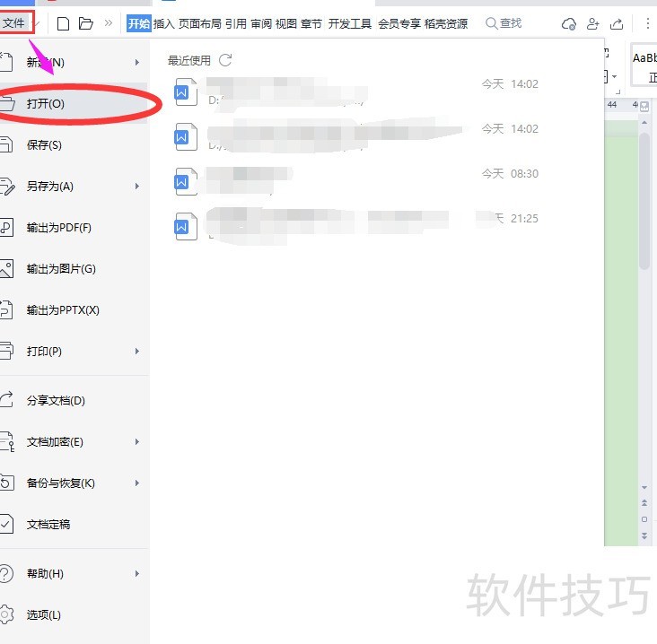Select 选项(L) menu entry
This screenshot has height=644, width=657.
click(74, 614)
